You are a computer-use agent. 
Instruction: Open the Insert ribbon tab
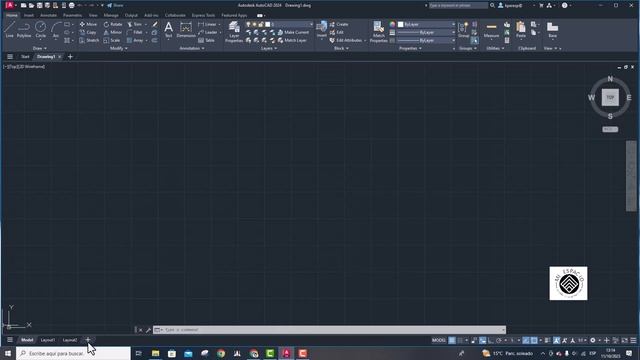coord(29,15)
